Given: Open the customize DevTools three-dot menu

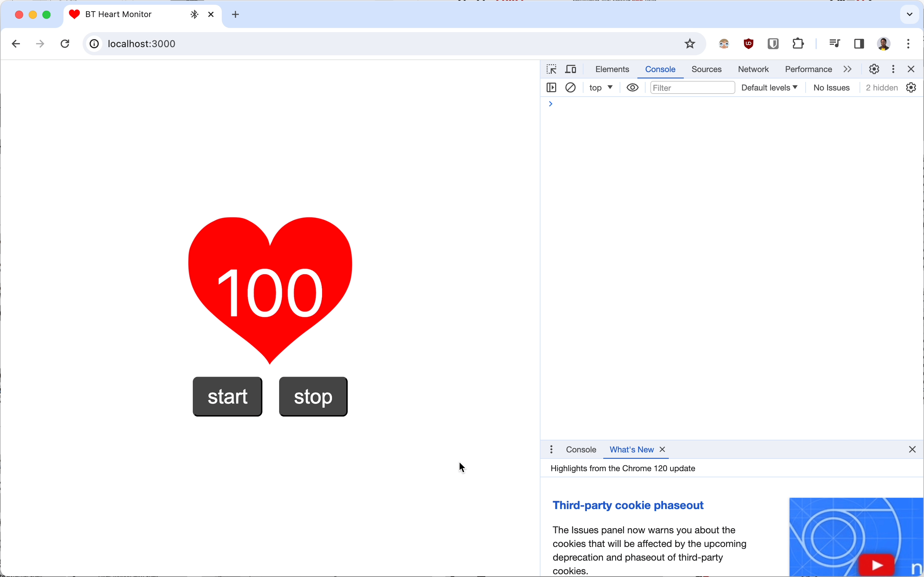Looking at the screenshot, I should point(893,69).
